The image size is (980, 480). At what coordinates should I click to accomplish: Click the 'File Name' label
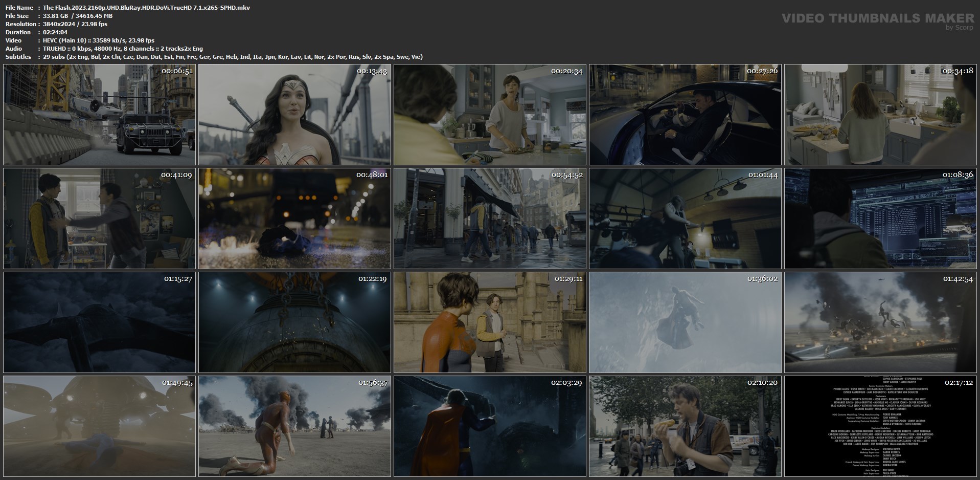pyautogui.click(x=19, y=8)
